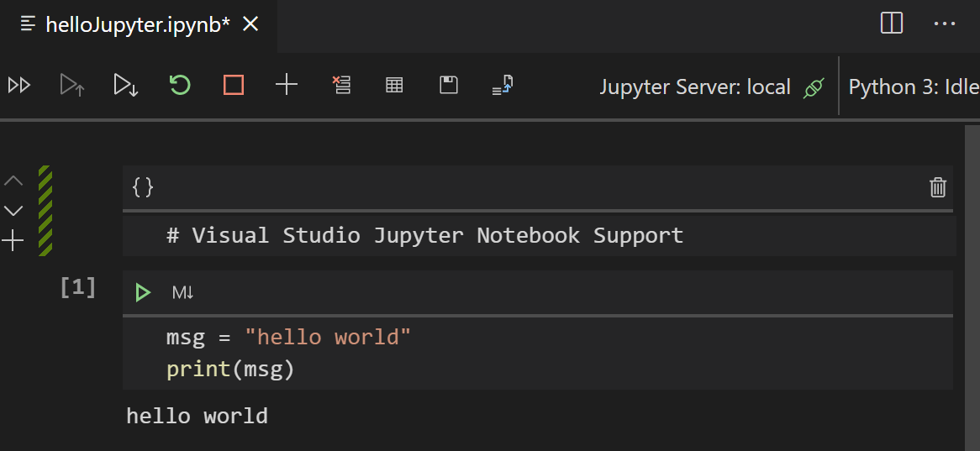Run all cells with double-arrow icon
Image resolution: width=980 pixels, height=451 pixels.
click(x=18, y=85)
